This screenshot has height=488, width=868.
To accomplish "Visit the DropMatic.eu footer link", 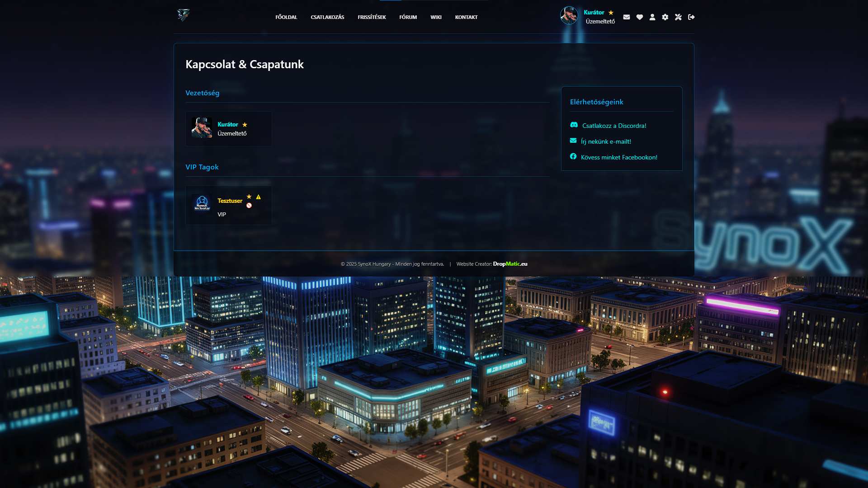I will [510, 264].
